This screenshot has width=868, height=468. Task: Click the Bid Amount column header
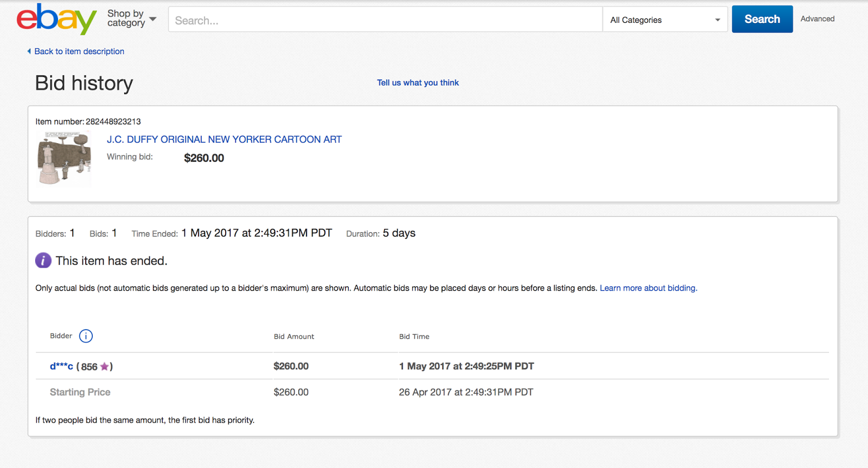[x=293, y=337]
